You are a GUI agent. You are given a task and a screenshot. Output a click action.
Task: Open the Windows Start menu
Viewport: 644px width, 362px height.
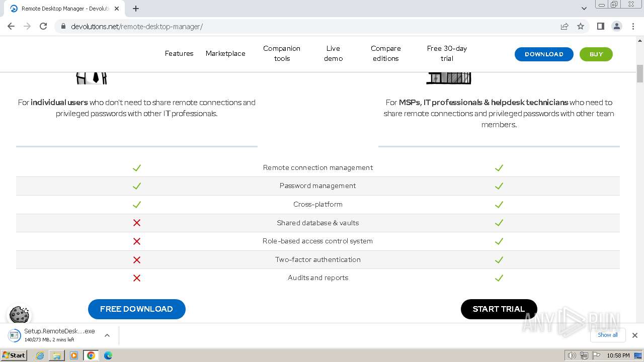(14, 355)
